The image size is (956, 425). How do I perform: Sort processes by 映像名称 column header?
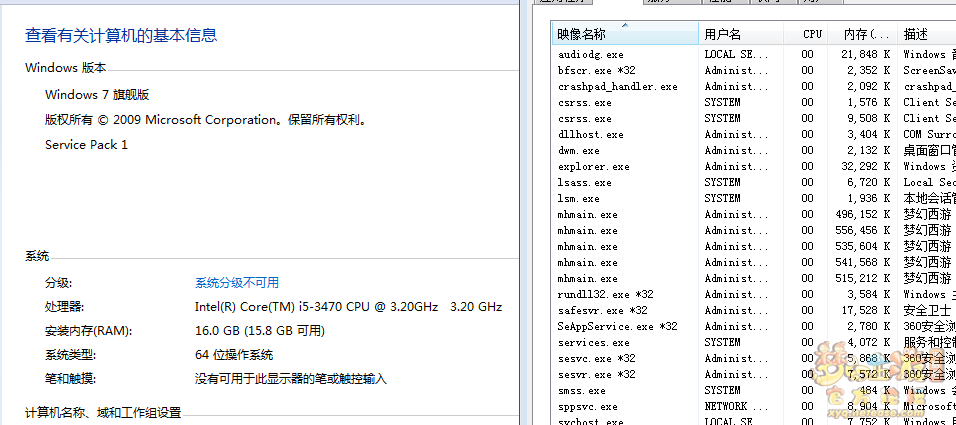pos(625,34)
